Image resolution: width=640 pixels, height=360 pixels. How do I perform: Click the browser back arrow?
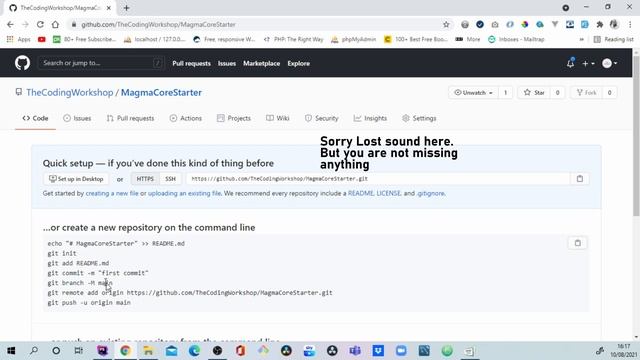point(10,24)
